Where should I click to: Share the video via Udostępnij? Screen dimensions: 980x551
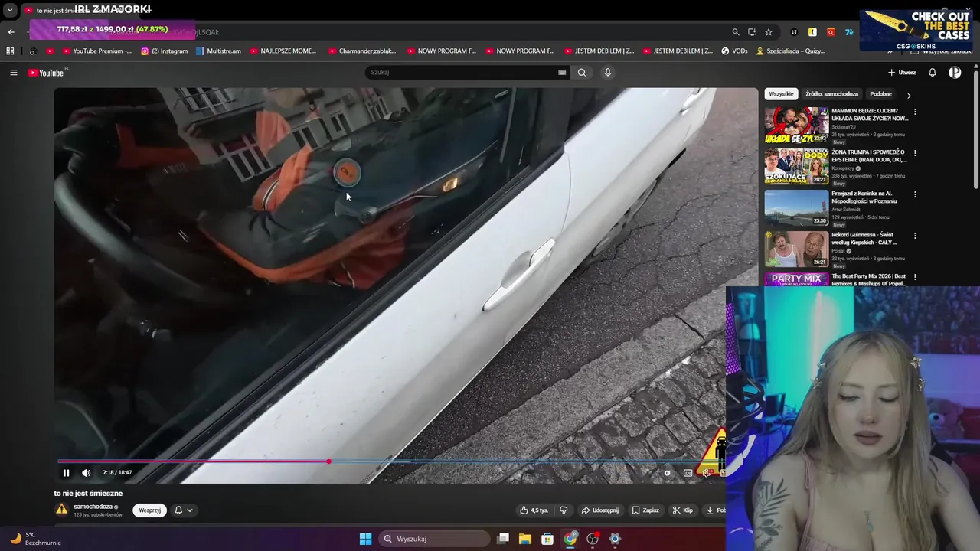599,510
